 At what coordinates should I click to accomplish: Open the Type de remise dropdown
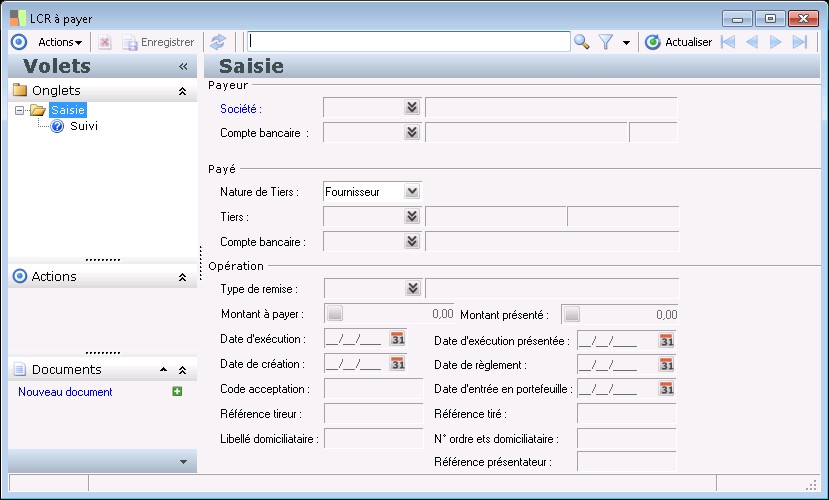point(413,288)
